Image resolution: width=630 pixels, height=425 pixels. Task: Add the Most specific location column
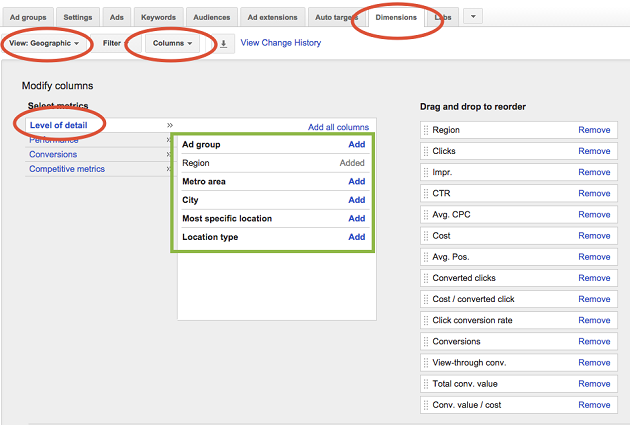pyautogui.click(x=356, y=218)
